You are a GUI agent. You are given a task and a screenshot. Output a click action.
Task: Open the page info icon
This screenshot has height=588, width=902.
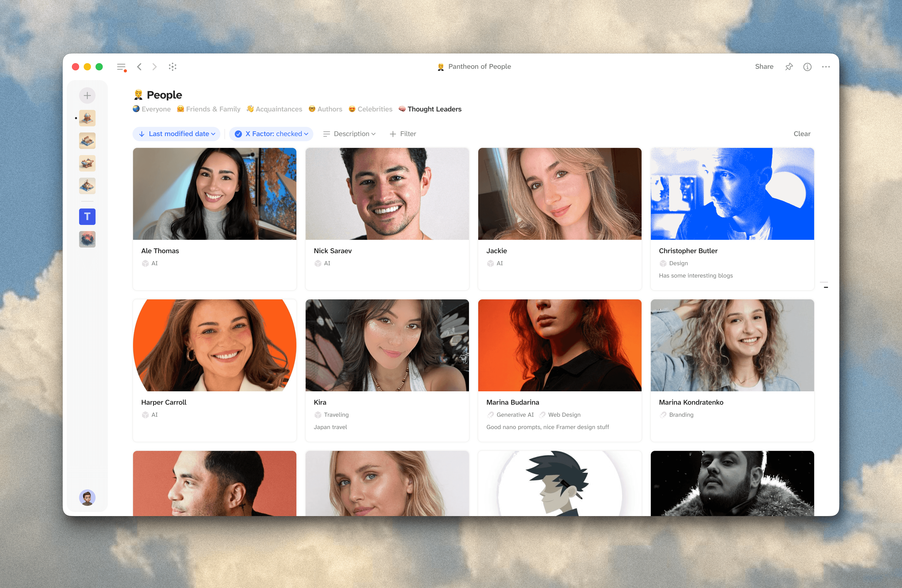point(807,67)
